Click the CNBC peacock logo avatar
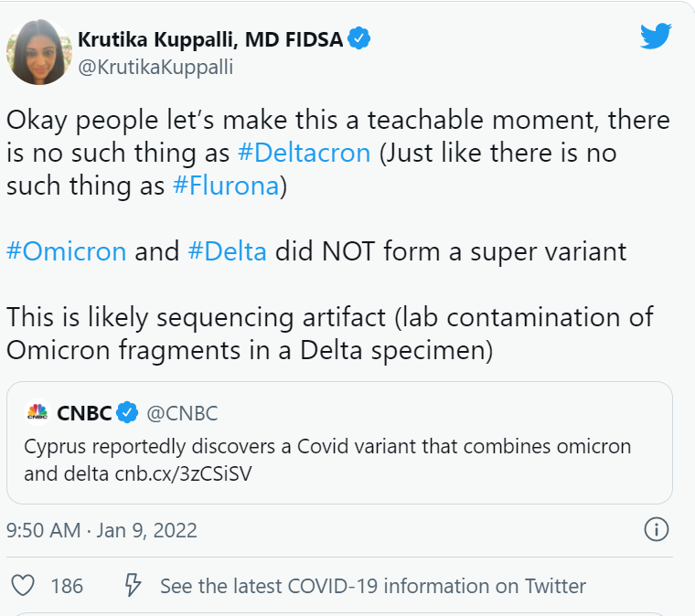 coord(37,413)
